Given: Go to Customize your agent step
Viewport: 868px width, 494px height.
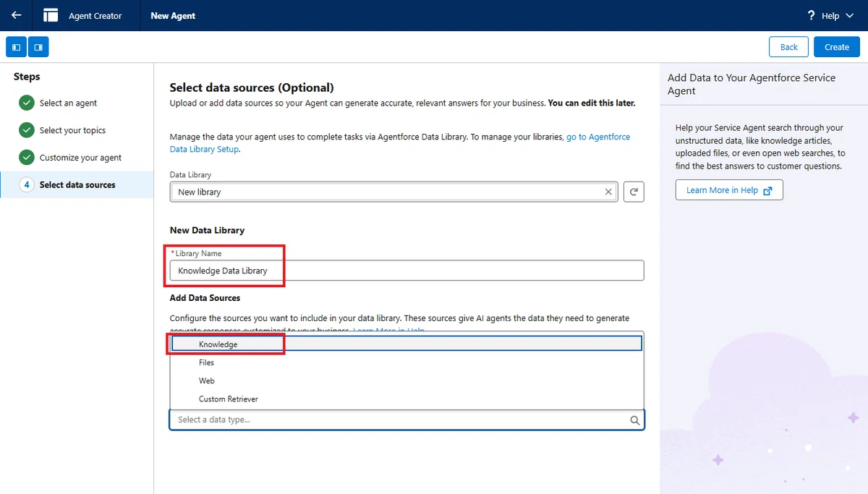Looking at the screenshot, I should [80, 158].
